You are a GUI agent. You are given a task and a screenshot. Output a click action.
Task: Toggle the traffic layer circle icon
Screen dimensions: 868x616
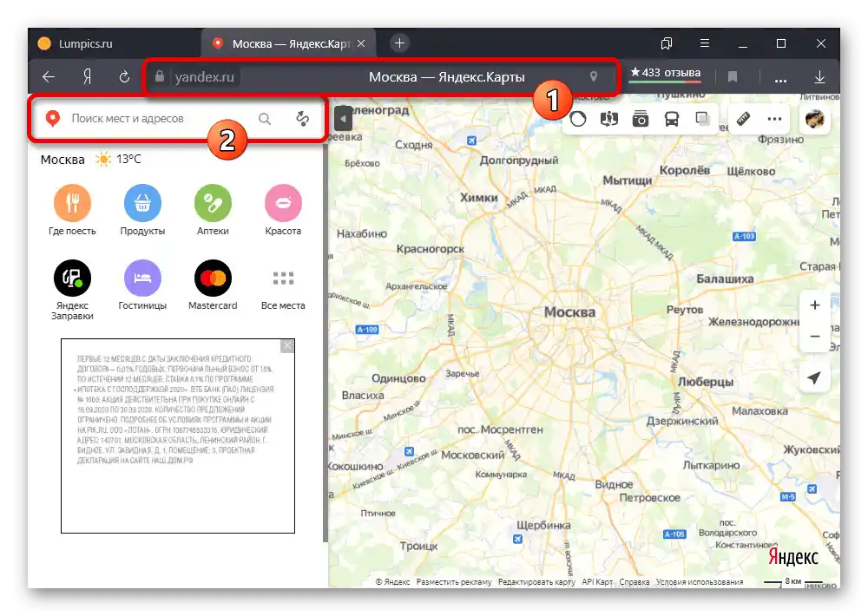click(x=578, y=119)
